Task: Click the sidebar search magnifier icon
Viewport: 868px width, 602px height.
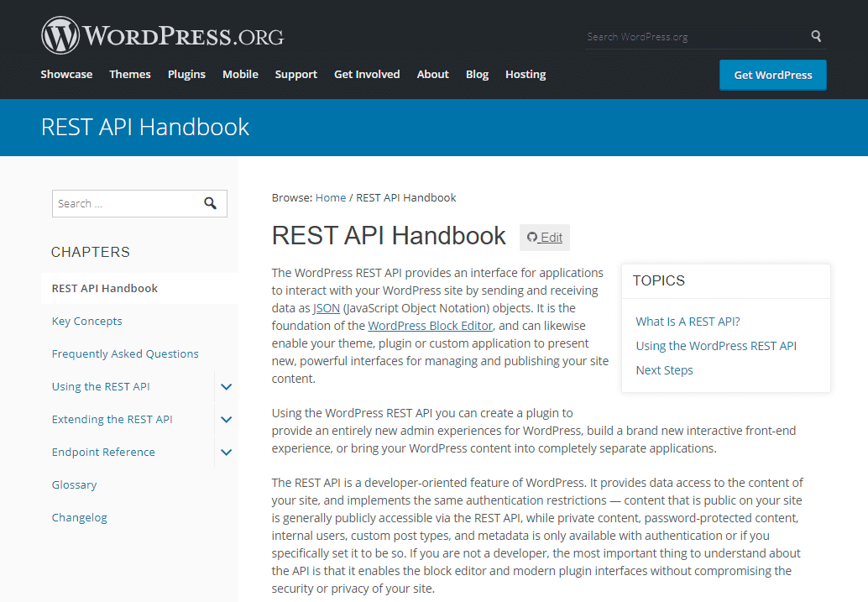Action: (211, 203)
